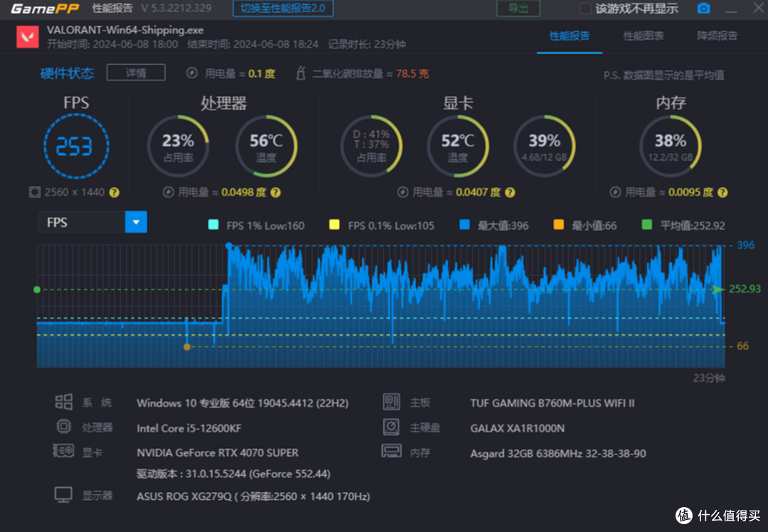
Task: Click the 显卡 graphics card icon
Action: [63, 450]
